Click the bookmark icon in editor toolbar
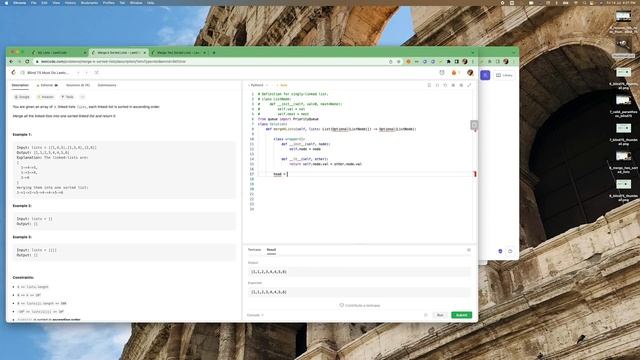 pyautogui.click(x=429, y=85)
